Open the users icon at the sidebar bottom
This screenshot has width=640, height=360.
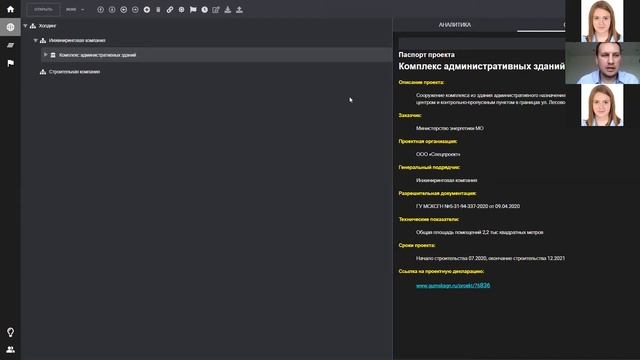pyautogui.click(x=10, y=350)
